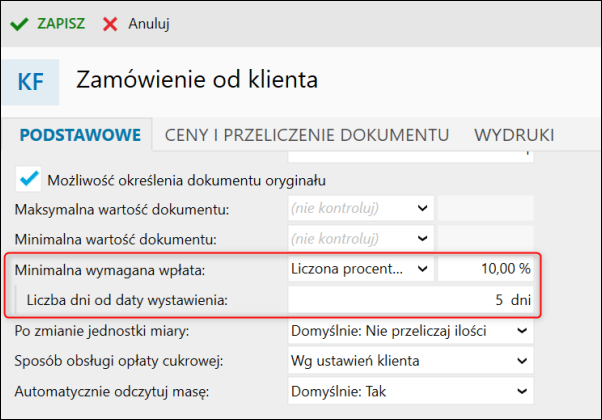Viewport: 602px width, 420px height.
Task: Expand the Maksymalna wartość dokumentu dropdown
Action: (361, 208)
